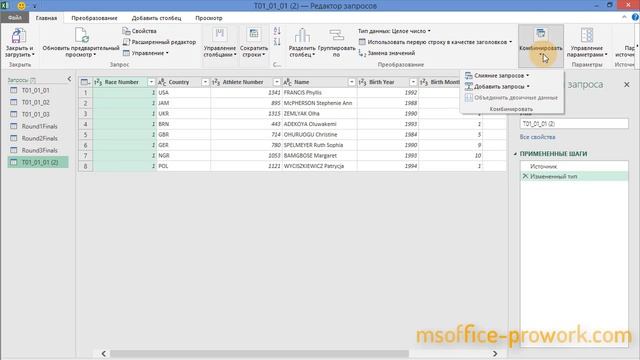Viewport: 640px width, 360px height.
Task: Collapse the ribbon chevron
Action: [x=624, y=17]
